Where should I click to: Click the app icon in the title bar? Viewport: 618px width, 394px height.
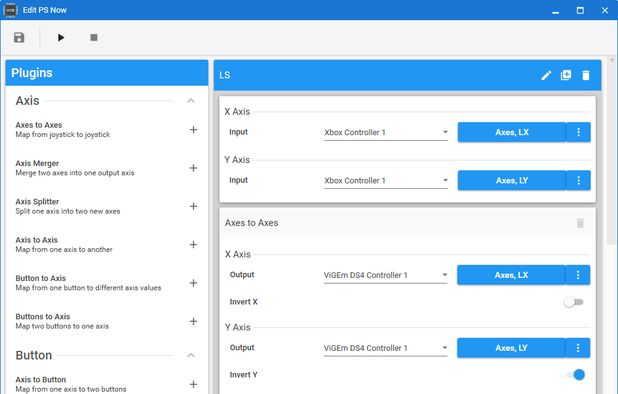(x=10, y=10)
